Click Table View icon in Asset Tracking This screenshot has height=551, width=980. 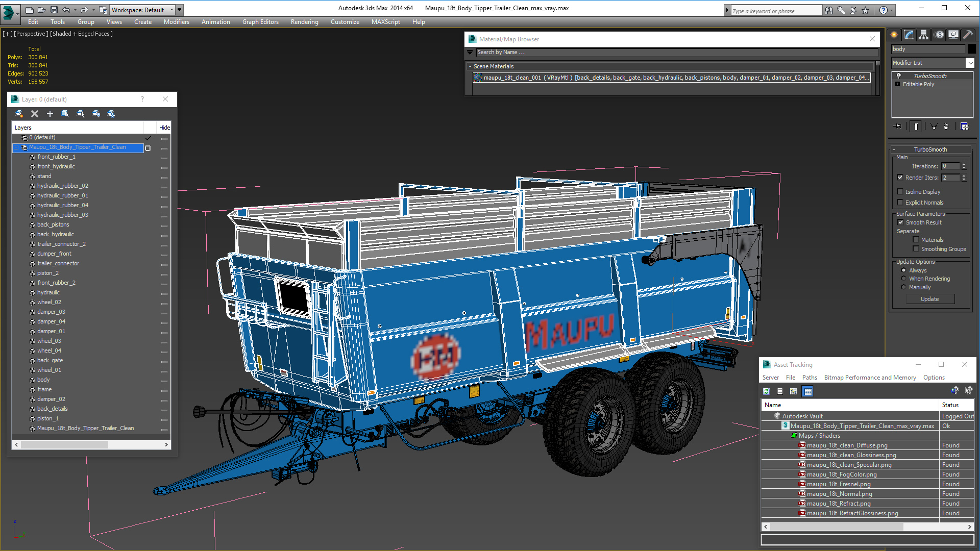click(807, 391)
